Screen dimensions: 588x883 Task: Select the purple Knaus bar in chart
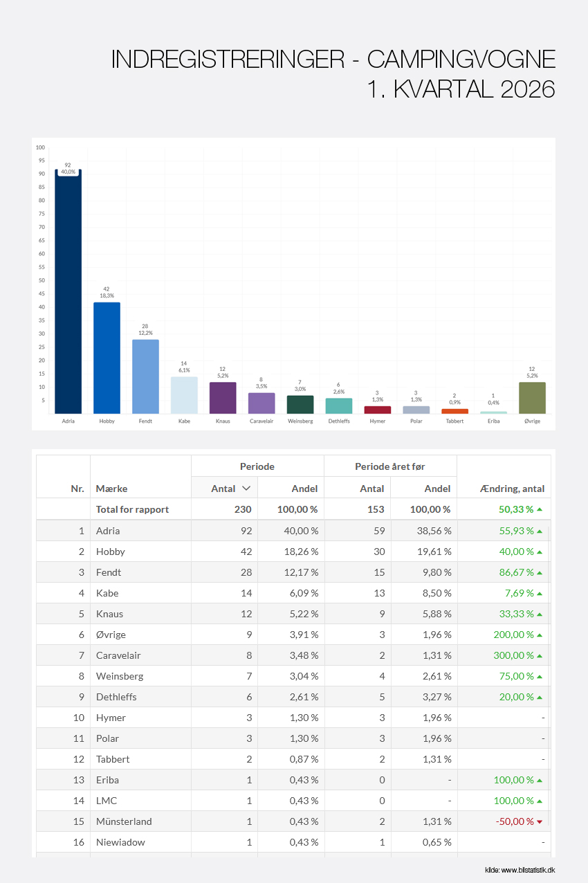[223, 398]
